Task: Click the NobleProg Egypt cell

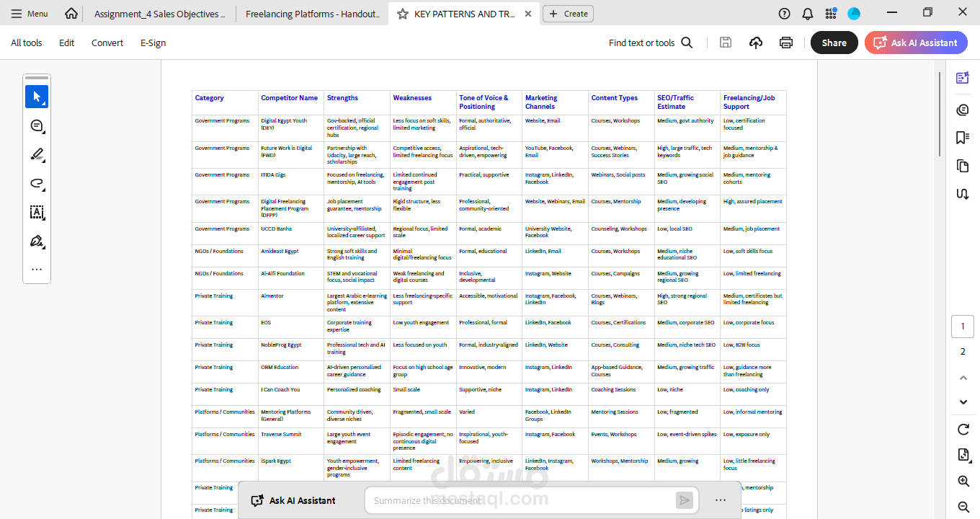Action: click(x=281, y=345)
